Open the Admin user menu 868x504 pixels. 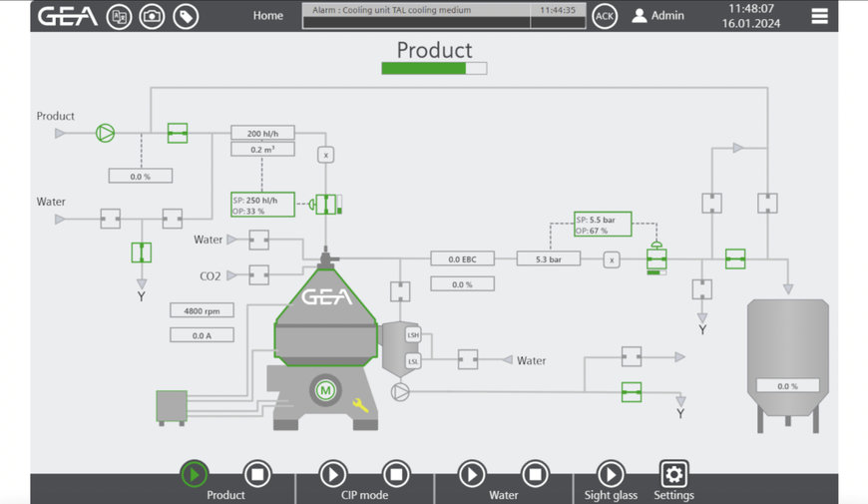point(658,16)
